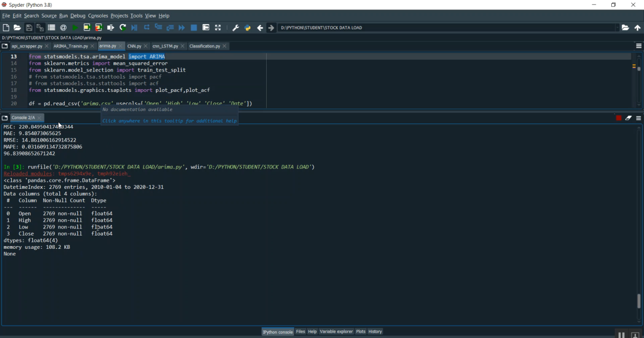The image size is (644, 338).
Task: Open the editor pane options hamburger menu
Action: pos(638,46)
